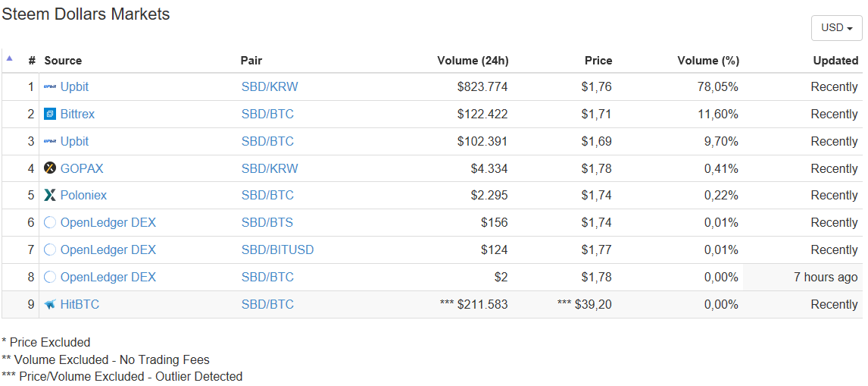Click the OpenLedger DEX icon in row 8
This screenshot has height=386, width=868.
[50, 277]
